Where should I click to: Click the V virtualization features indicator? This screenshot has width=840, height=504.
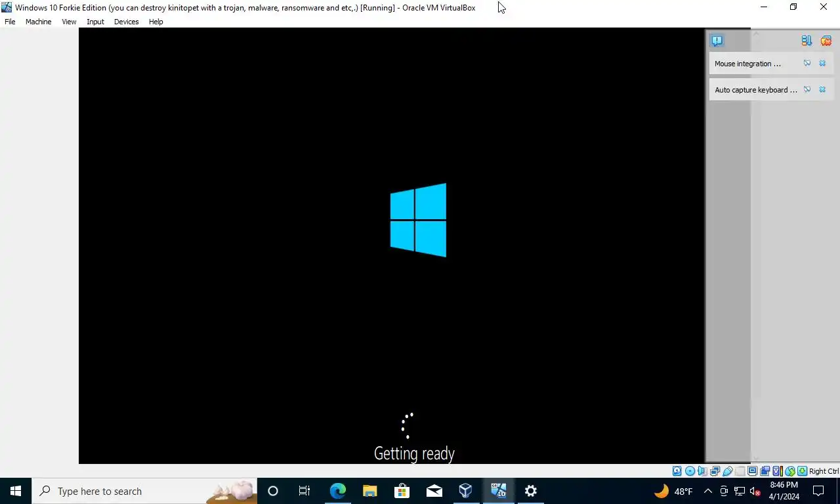click(777, 471)
